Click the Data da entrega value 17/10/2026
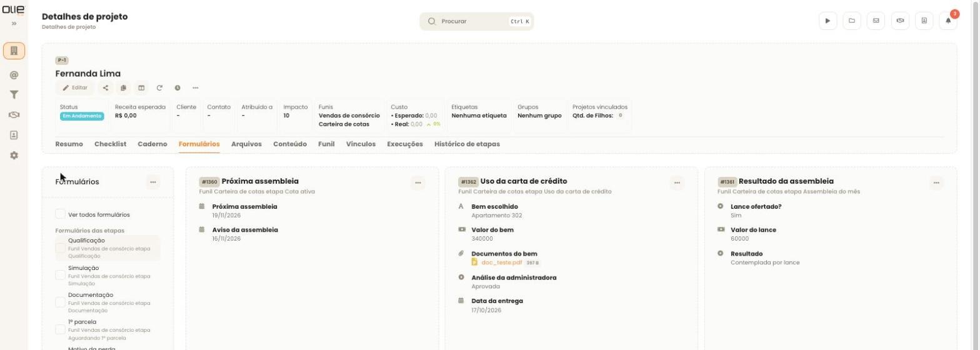The height and width of the screenshot is (350, 980). (486, 310)
